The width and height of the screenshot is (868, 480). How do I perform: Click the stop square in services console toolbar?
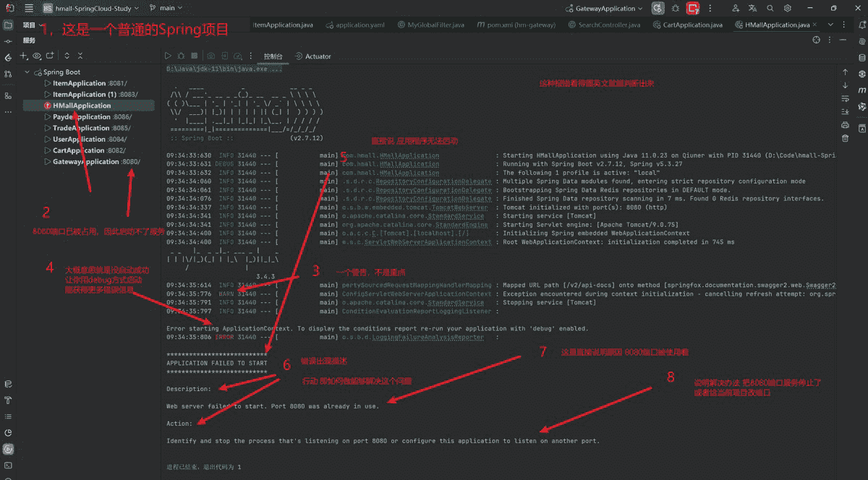coord(194,56)
